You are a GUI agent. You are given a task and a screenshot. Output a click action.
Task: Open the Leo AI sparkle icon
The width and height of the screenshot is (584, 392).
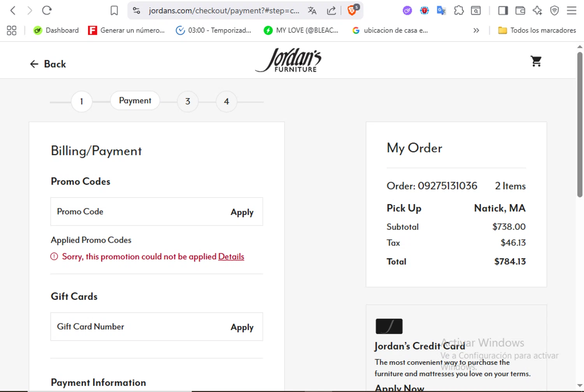coord(537,10)
